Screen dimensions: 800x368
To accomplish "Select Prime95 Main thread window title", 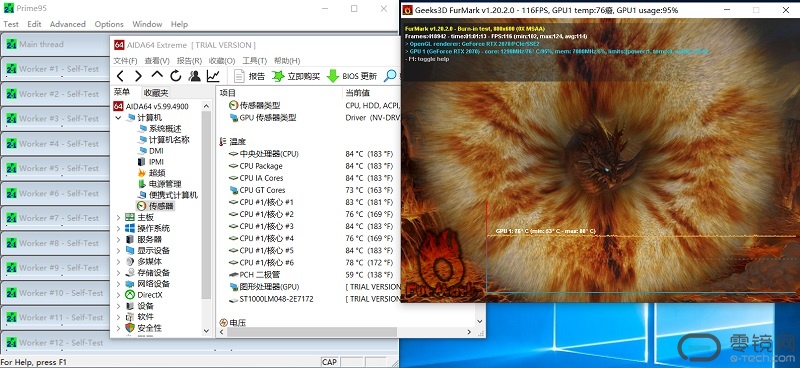I will click(41, 44).
